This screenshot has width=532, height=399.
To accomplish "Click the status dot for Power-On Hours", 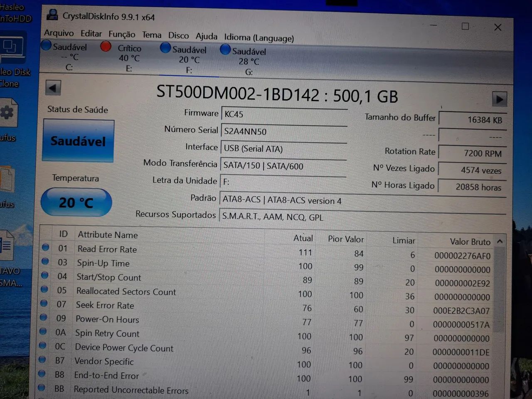I will (43, 317).
